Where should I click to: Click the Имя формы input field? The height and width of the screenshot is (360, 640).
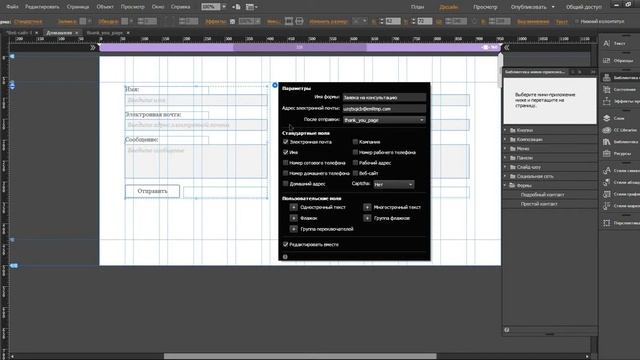pos(384,98)
